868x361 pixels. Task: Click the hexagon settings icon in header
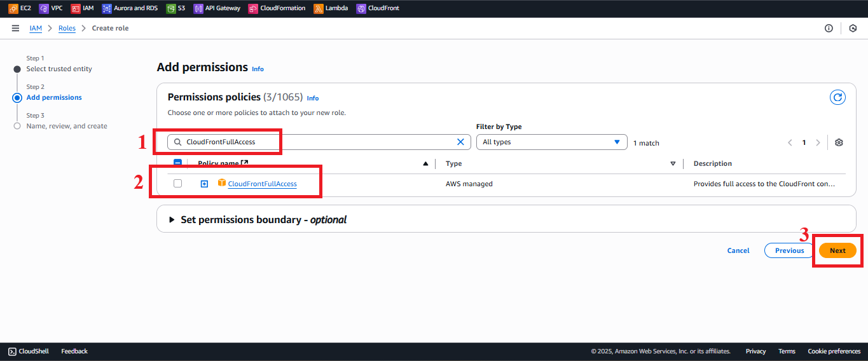point(853,28)
